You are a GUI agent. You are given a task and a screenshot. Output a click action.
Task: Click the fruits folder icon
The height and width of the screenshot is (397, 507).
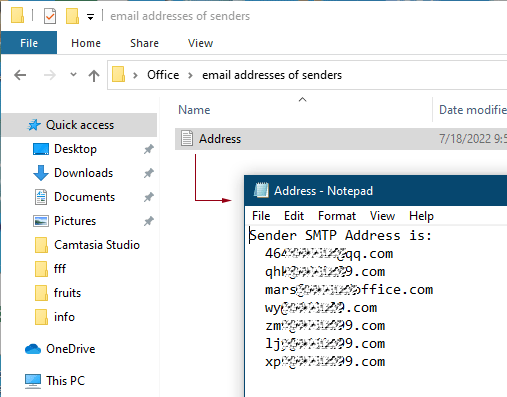click(x=41, y=293)
